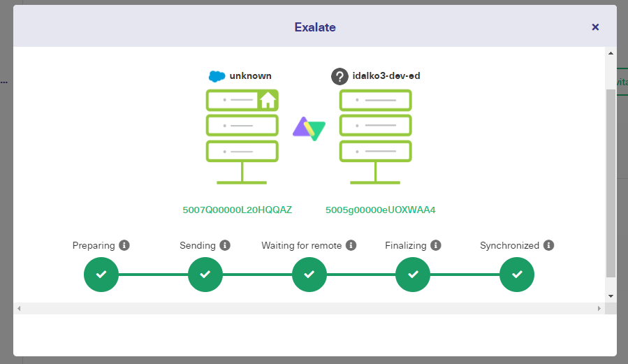
Task: Click the 'Finalizing' step label
Action: 405,245
